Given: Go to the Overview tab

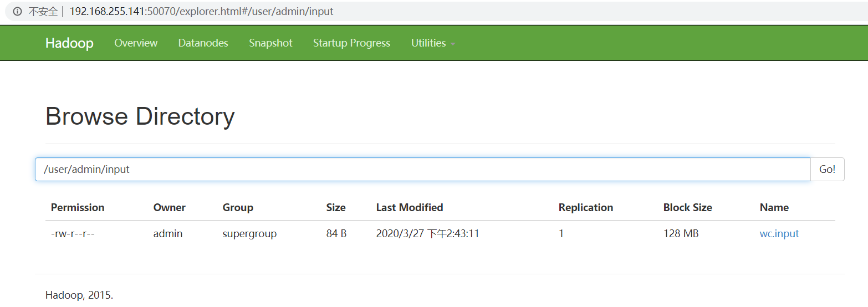Looking at the screenshot, I should tap(136, 43).
